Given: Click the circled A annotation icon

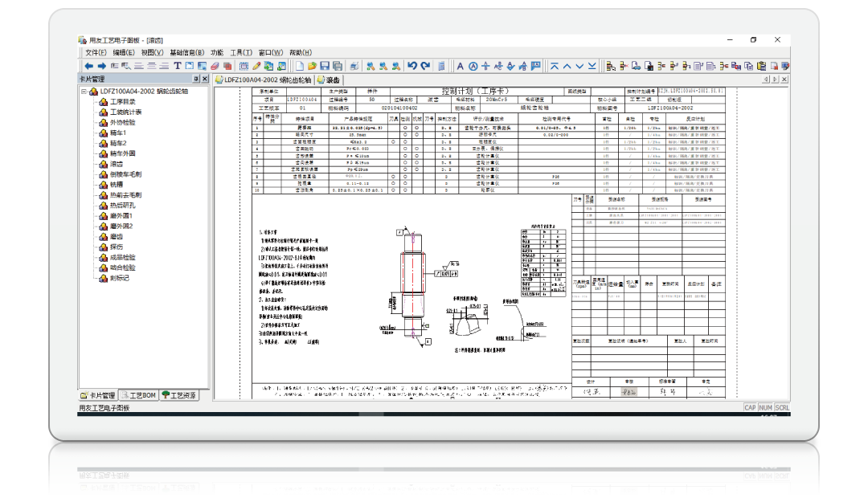Looking at the screenshot, I should point(475,67).
